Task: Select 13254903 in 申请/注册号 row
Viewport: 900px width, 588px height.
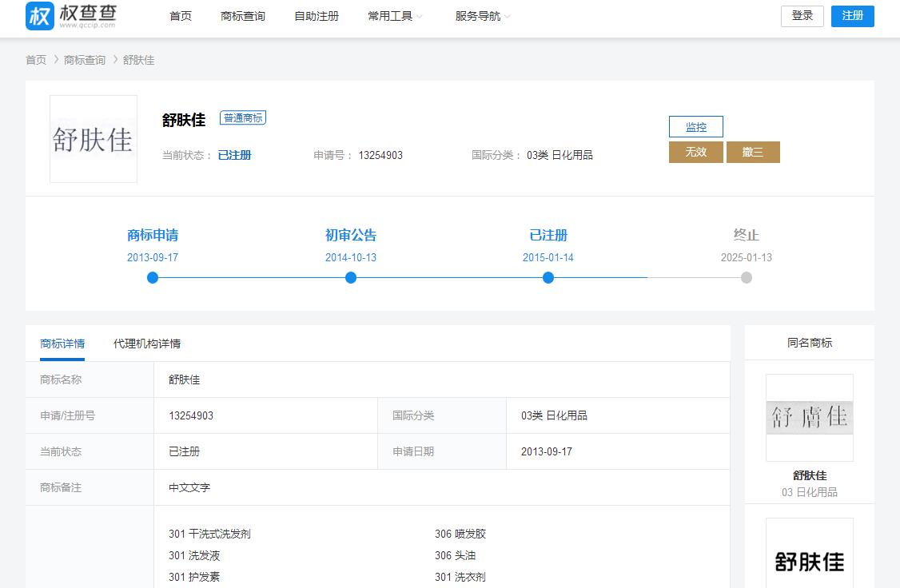Action: [191, 415]
